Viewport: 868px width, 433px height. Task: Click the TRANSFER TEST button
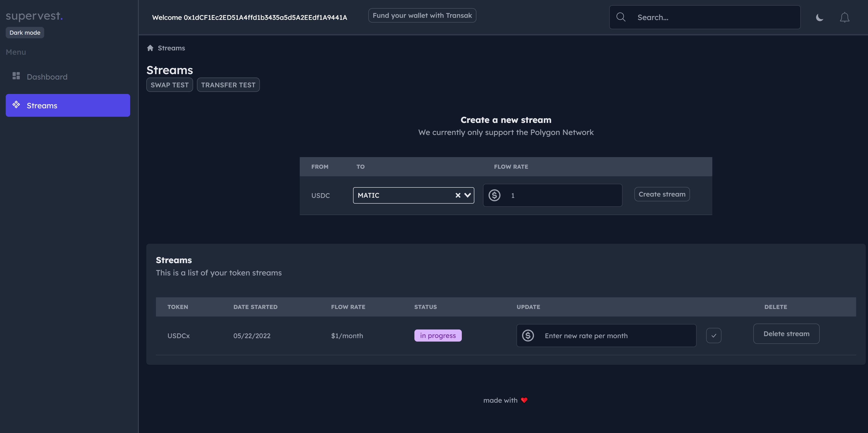click(x=228, y=85)
